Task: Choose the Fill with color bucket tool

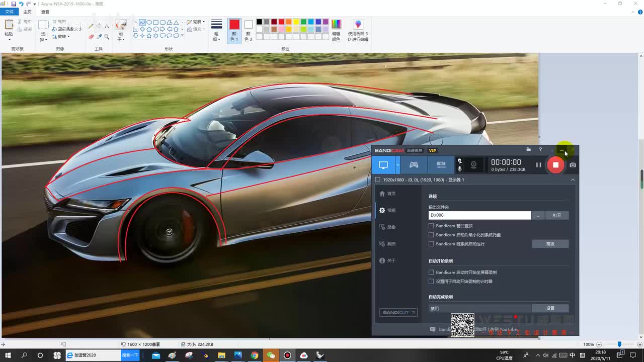Action: point(99,26)
